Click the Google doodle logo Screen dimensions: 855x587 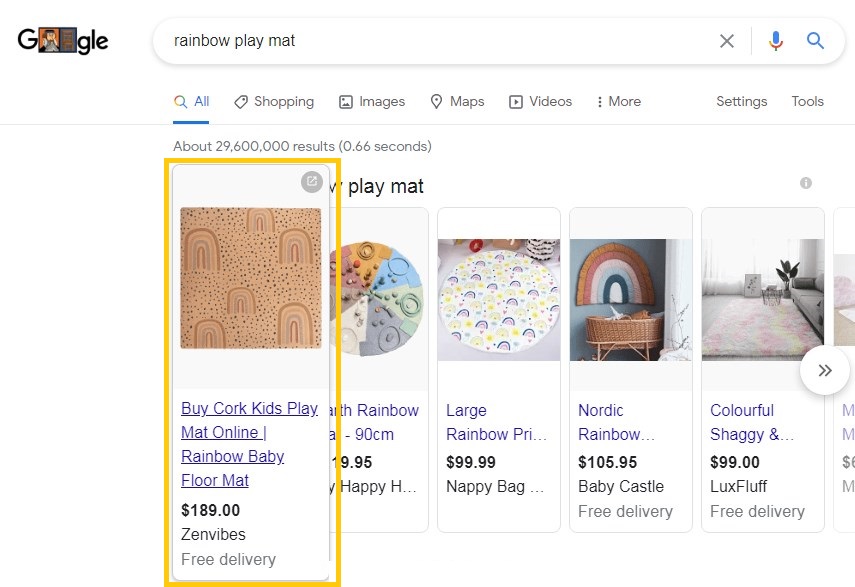(63, 41)
